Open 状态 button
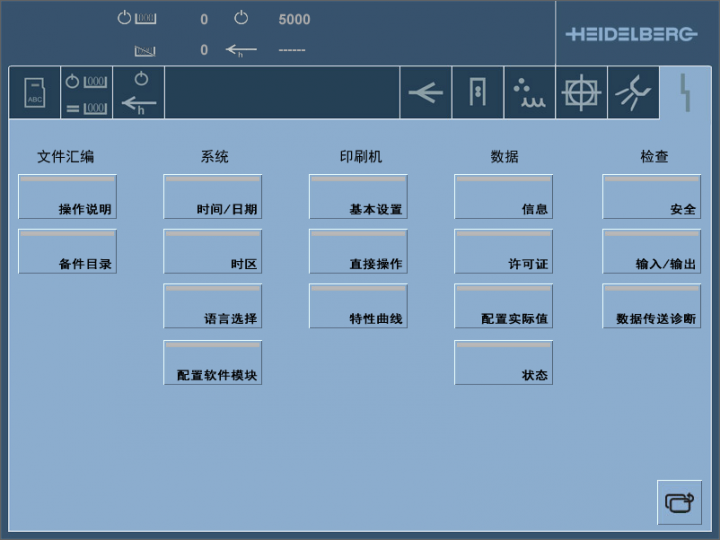Viewport: 720px width, 540px height. [x=503, y=362]
